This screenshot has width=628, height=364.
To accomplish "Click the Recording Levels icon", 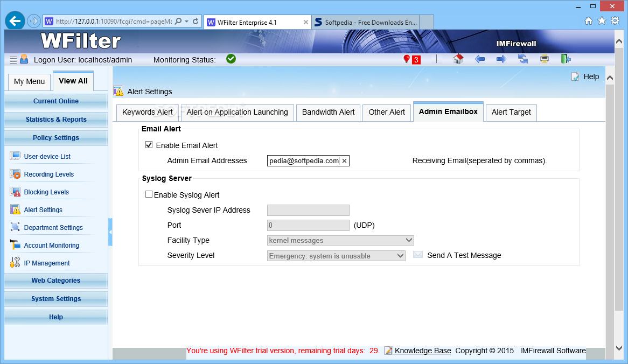I will click(x=15, y=174).
